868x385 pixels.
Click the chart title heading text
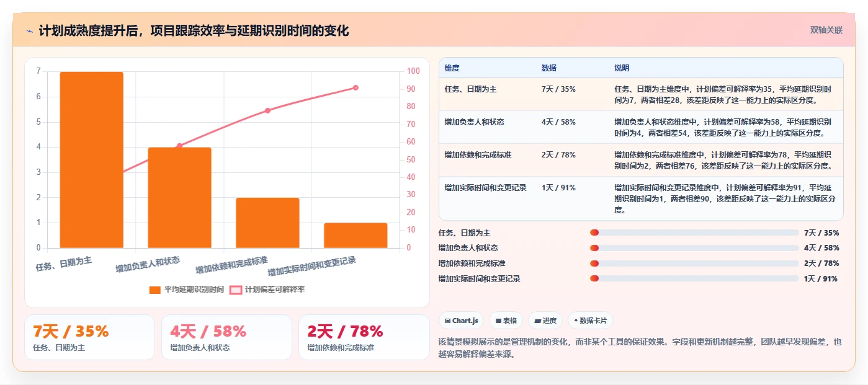click(194, 31)
